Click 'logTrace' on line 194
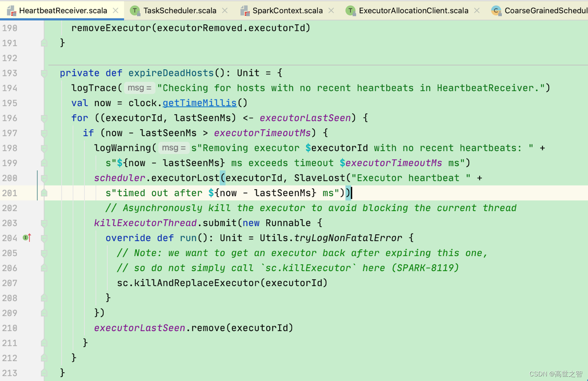 (94, 88)
